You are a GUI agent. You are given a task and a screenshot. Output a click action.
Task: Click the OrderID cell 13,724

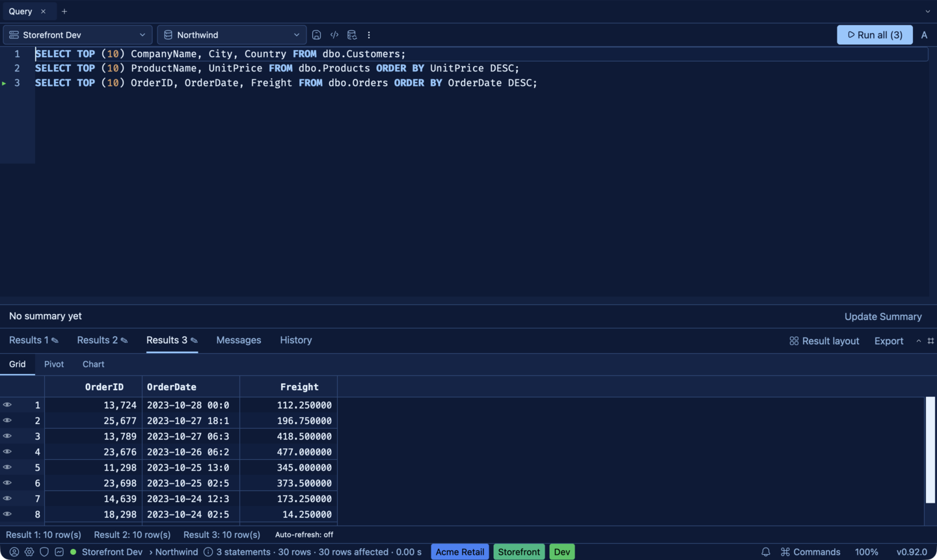[94, 405]
